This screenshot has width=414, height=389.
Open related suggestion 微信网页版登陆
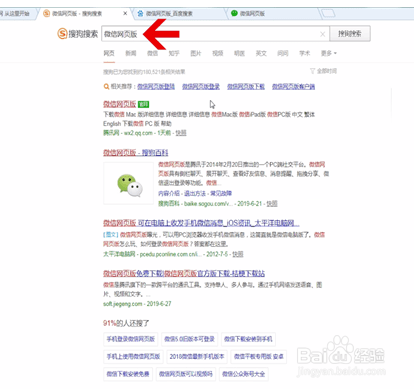pos(156,87)
